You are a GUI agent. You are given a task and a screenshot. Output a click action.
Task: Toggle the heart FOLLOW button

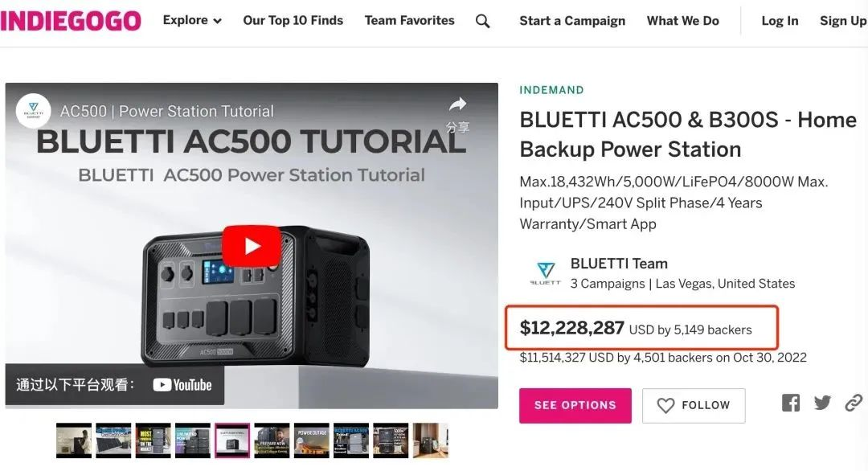[694, 406]
